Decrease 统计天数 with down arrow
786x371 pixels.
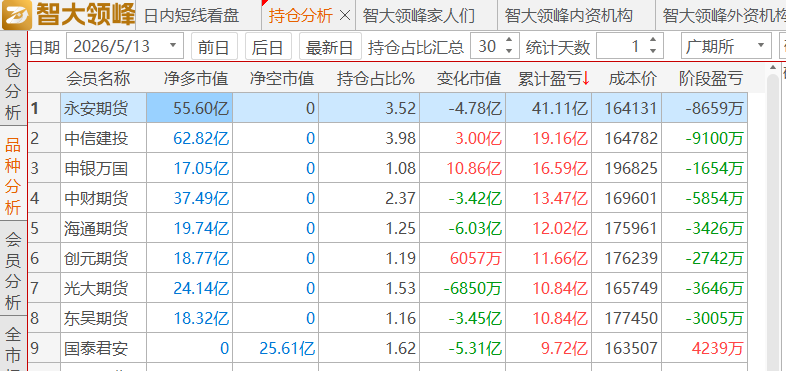coord(653,52)
